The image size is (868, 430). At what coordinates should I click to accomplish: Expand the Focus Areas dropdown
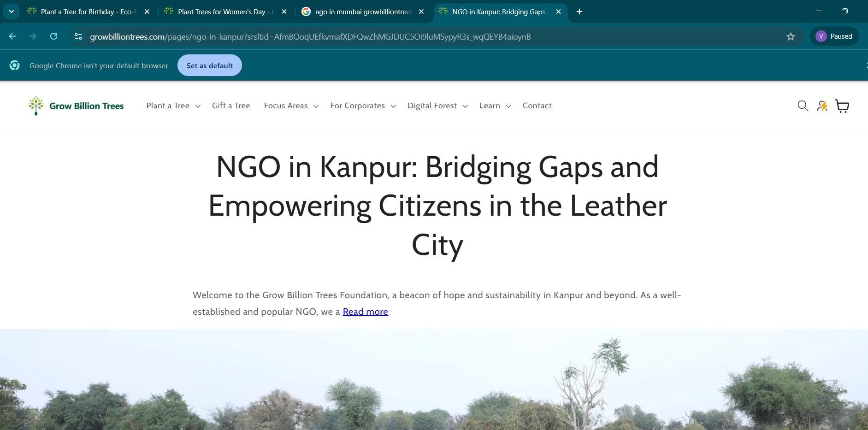click(291, 106)
